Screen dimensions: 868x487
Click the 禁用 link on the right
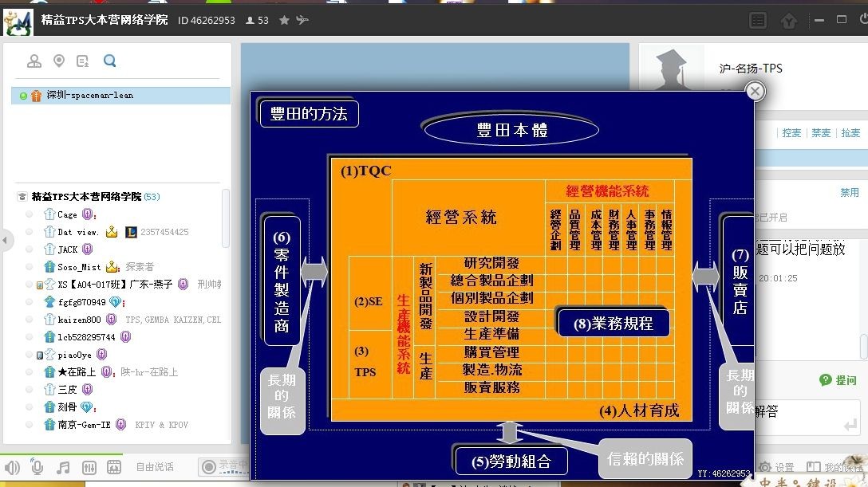[x=849, y=192]
